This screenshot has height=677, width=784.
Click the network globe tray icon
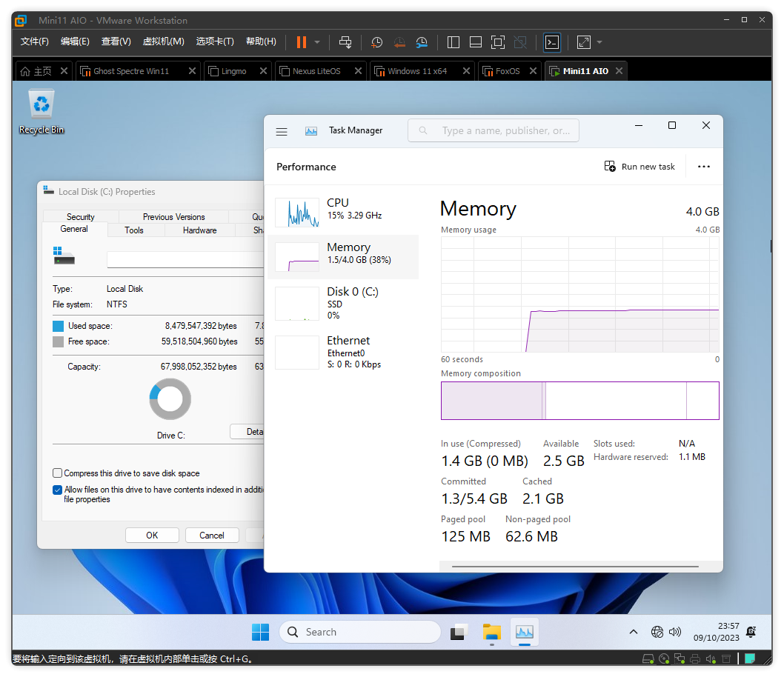[657, 632]
